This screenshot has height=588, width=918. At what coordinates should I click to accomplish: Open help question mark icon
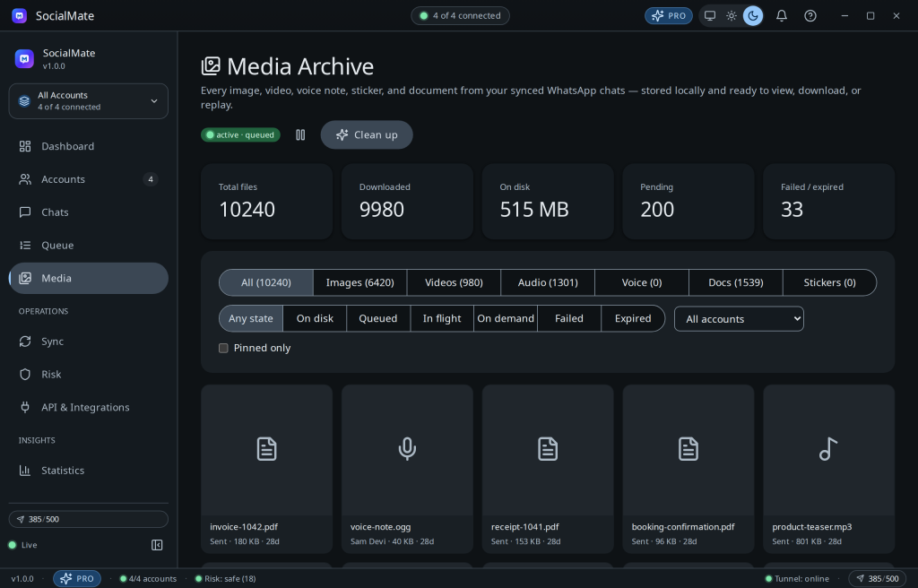pyautogui.click(x=810, y=16)
